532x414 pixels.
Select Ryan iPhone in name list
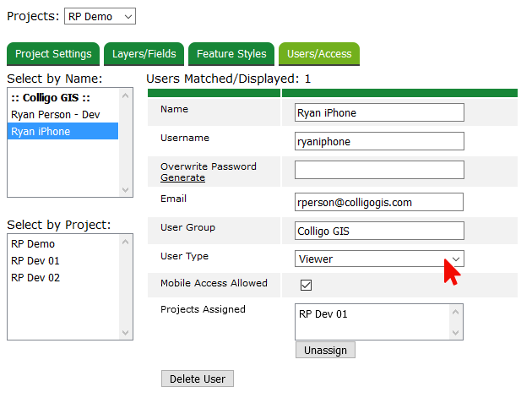click(41, 131)
